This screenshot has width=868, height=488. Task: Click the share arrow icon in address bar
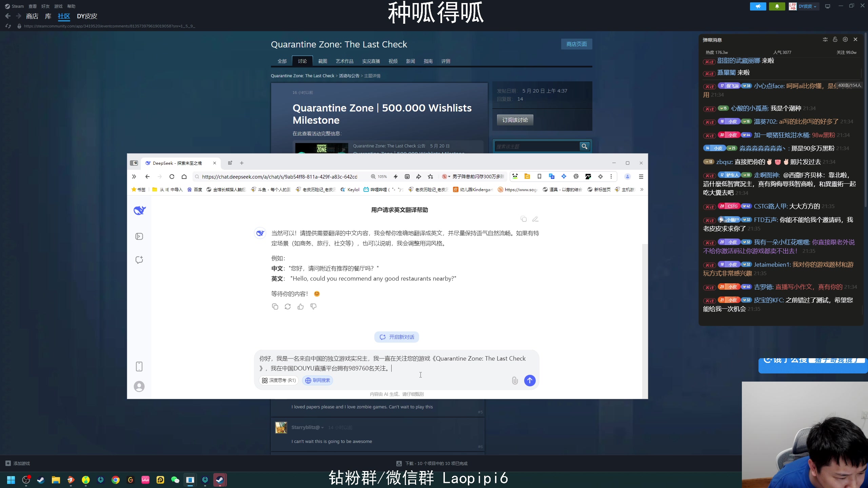pos(419,177)
